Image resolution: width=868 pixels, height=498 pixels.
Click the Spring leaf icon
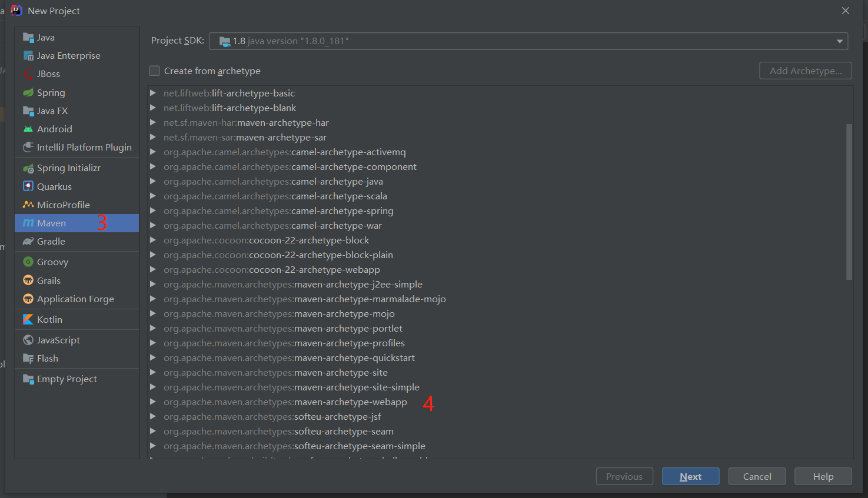pos(28,92)
